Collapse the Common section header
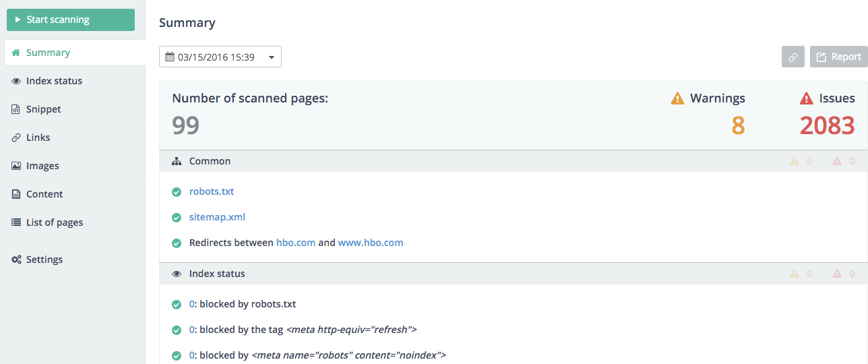Screen dimensions: 868x364 [x=210, y=161]
